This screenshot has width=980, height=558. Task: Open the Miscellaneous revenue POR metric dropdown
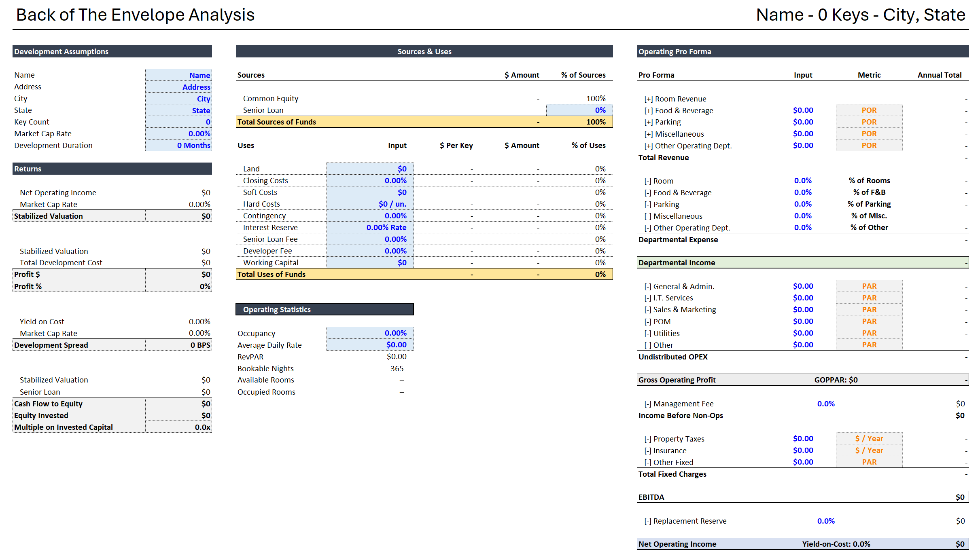pyautogui.click(x=869, y=134)
